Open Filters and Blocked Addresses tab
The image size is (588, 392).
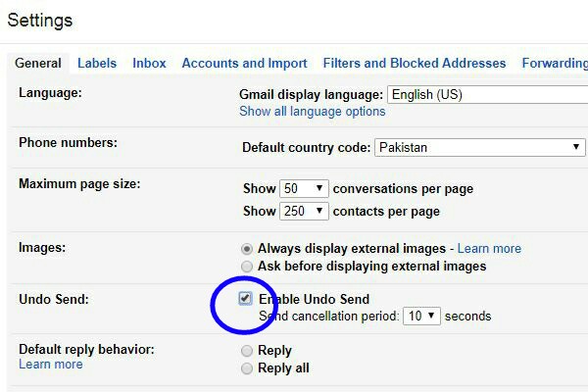415,63
